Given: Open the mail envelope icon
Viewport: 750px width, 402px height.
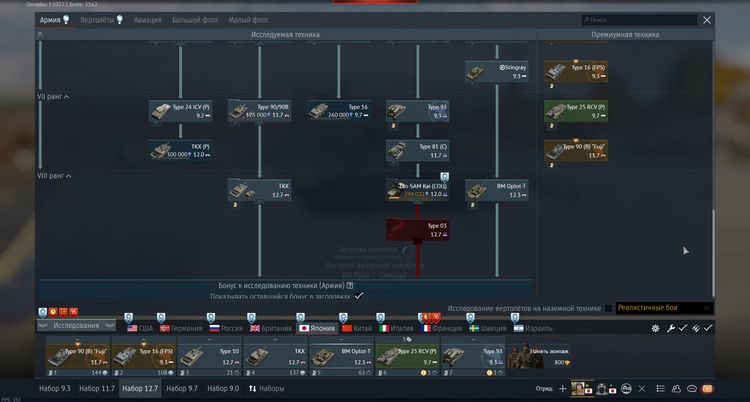Looking at the screenshot, I should [706, 388].
